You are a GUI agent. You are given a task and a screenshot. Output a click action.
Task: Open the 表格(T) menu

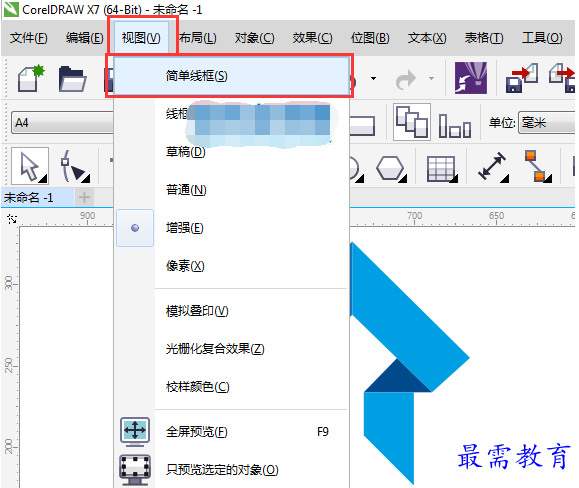point(484,38)
